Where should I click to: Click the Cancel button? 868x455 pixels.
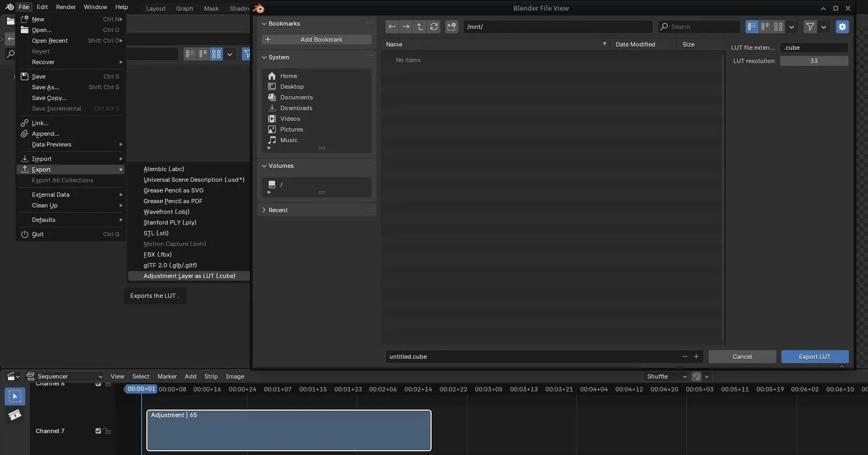point(742,357)
